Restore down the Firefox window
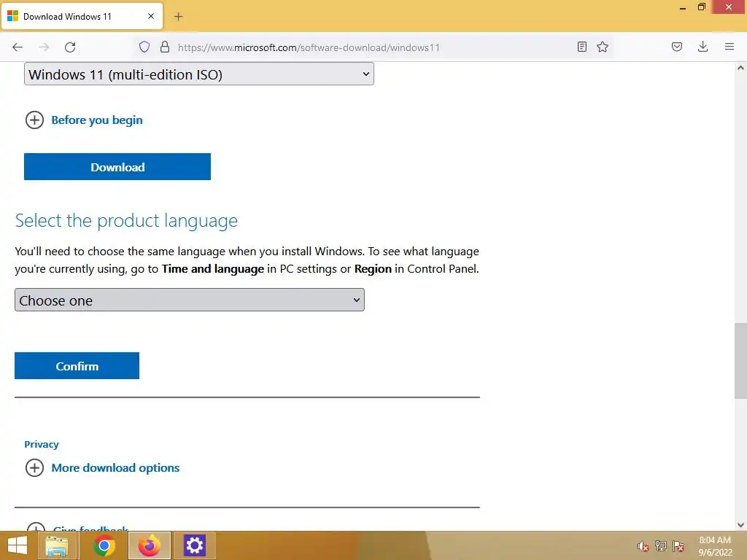The image size is (747, 560). coord(702,7)
